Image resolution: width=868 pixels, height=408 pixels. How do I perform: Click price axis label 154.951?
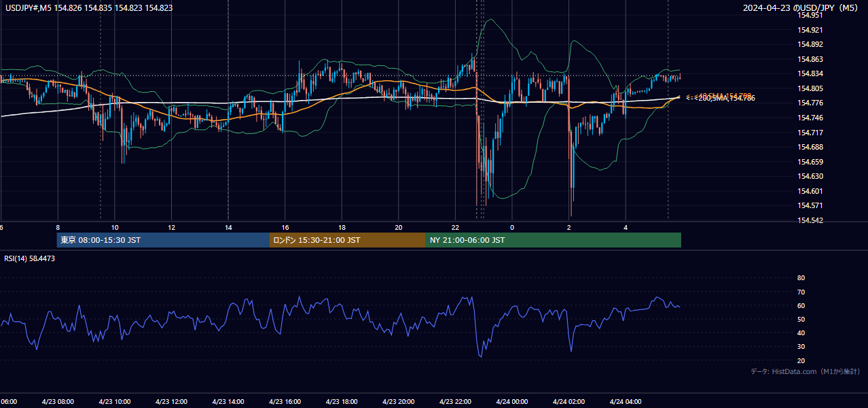811,15
